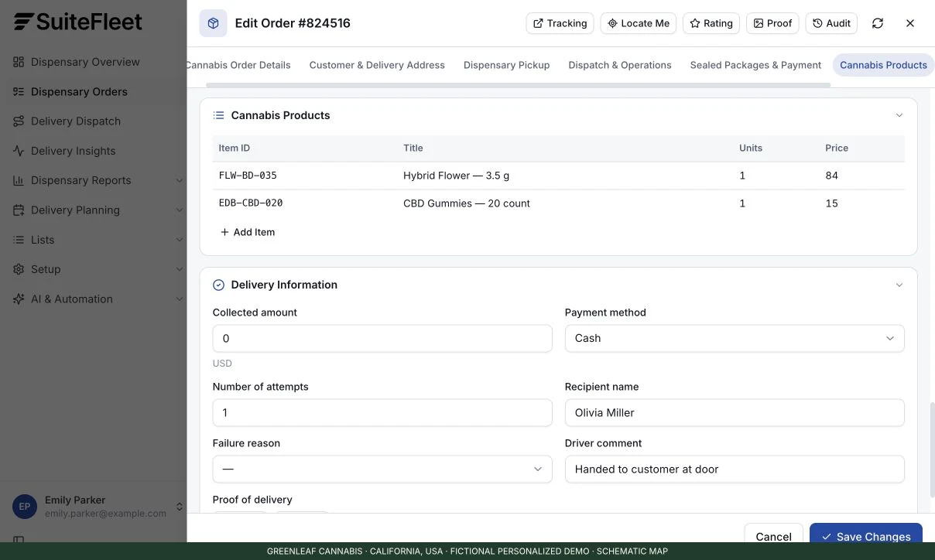Open Dispensary Overview in sidebar
Screen dimensions: 935x560
(x=93, y=62)
